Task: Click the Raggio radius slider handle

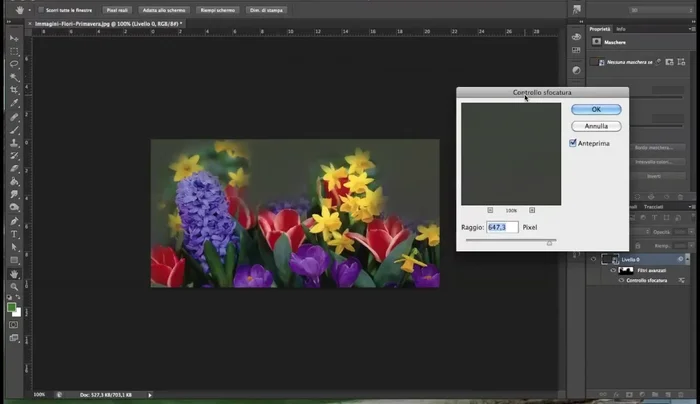Action: click(x=549, y=242)
